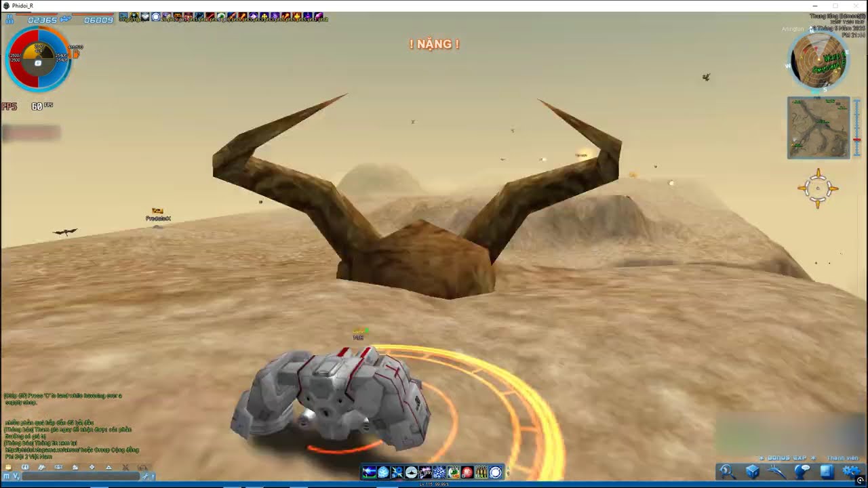This screenshot has width=868, height=488.
Task: Click the eye icon above the chat box
Action: [x=58, y=467]
